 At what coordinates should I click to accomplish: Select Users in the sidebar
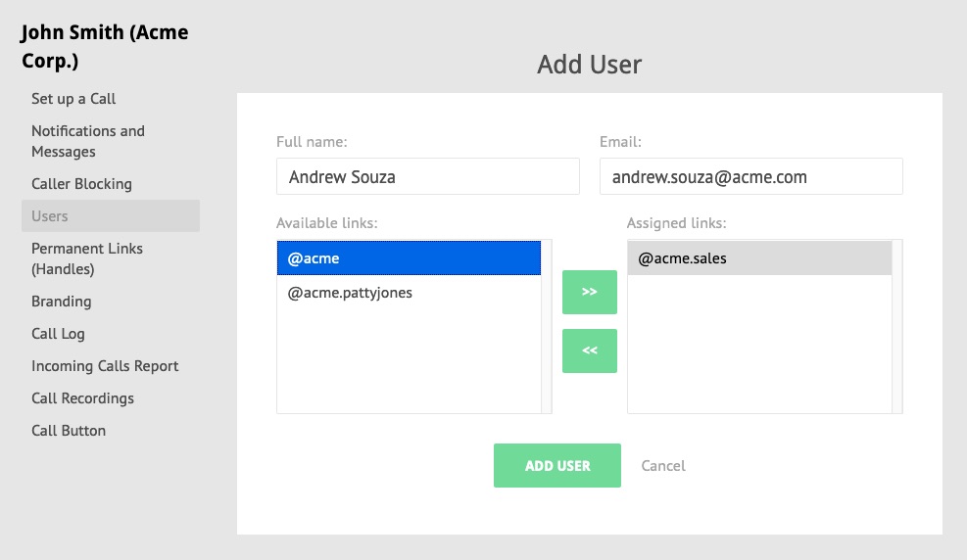pos(111,215)
